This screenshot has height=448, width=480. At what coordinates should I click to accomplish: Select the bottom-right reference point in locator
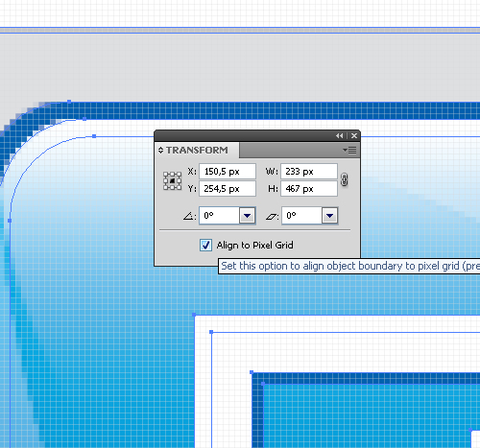(x=179, y=187)
